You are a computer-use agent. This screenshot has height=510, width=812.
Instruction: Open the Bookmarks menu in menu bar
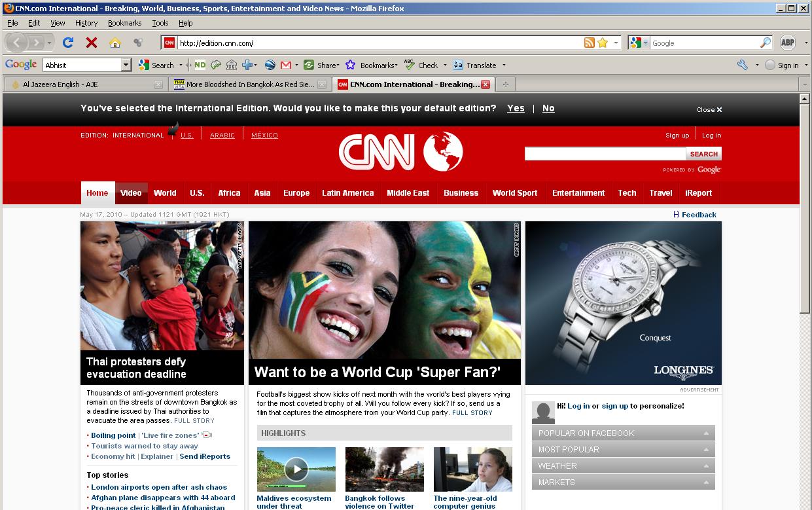pyautogui.click(x=124, y=23)
